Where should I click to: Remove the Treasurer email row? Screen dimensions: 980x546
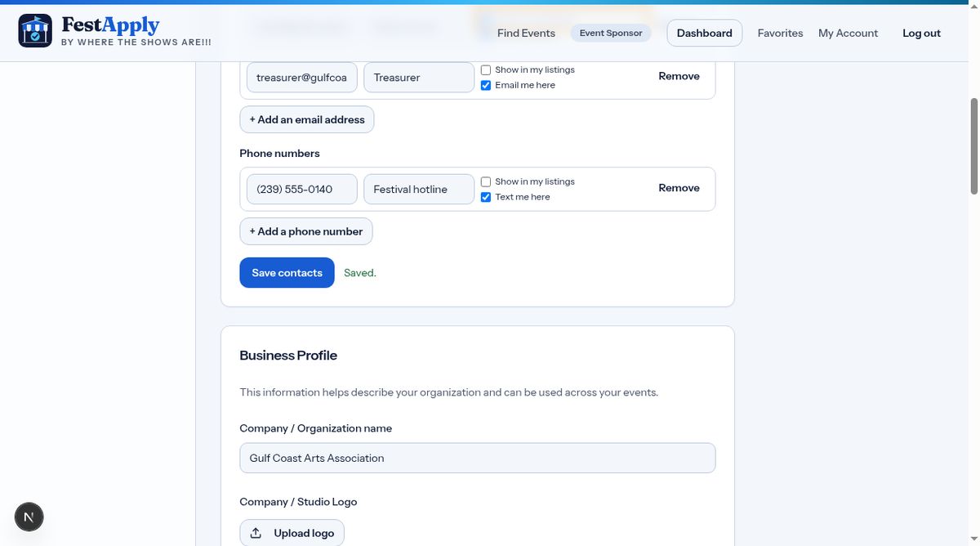679,76
